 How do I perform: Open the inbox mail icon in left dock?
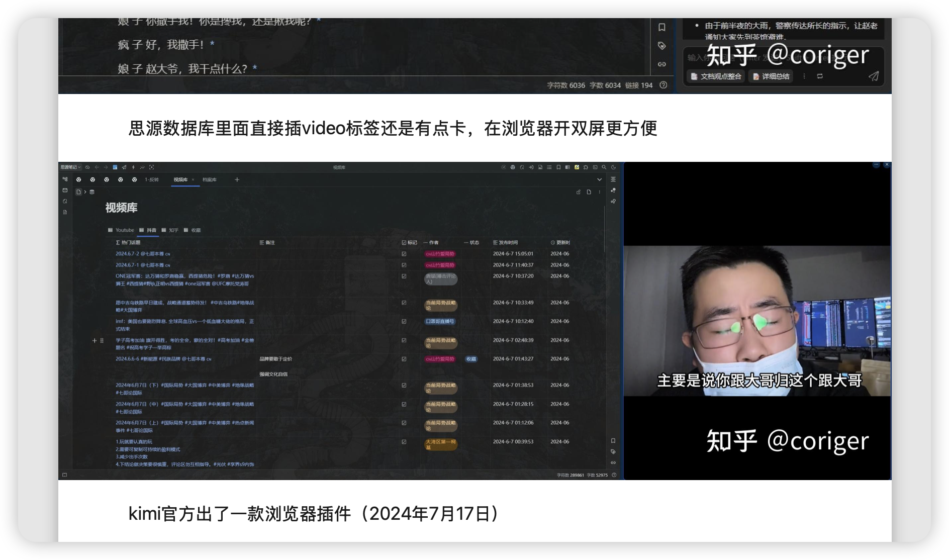[x=65, y=190]
